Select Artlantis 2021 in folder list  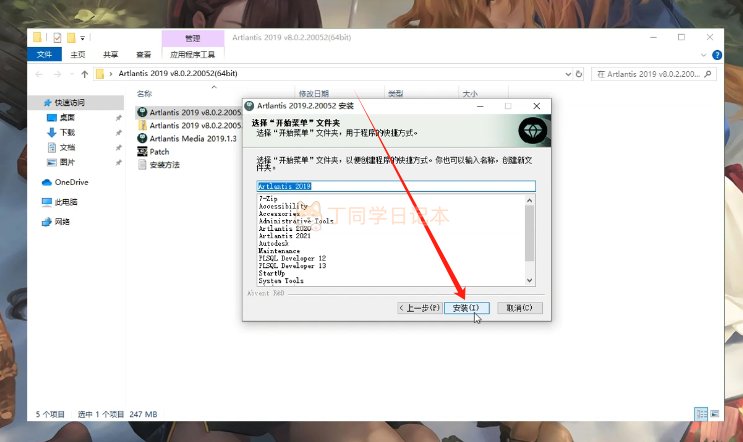285,235
